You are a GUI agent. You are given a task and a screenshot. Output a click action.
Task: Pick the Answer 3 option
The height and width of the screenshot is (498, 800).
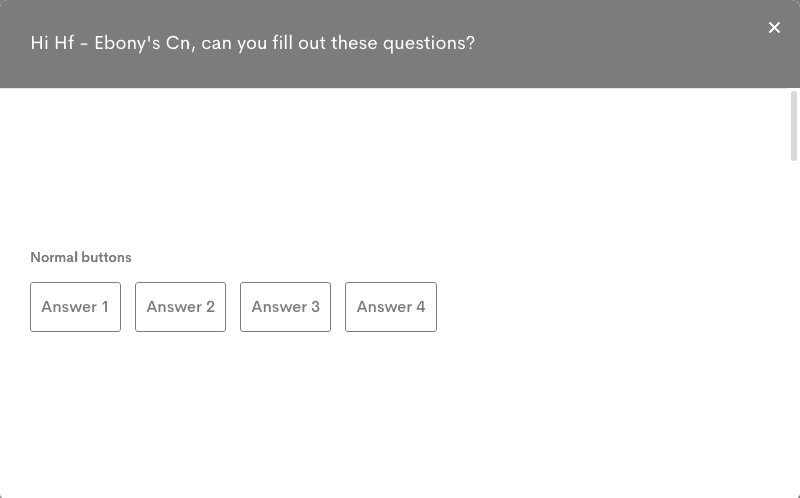pos(285,307)
